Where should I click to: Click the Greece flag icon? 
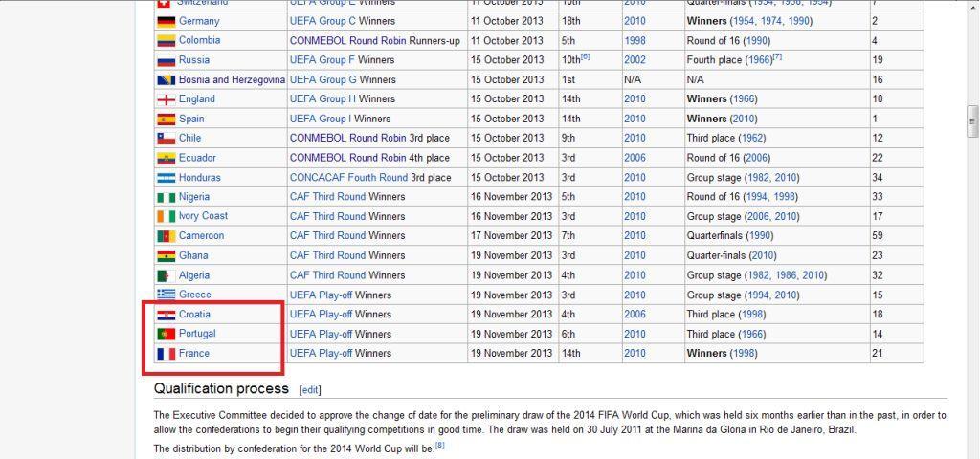(x=166, y=295)
